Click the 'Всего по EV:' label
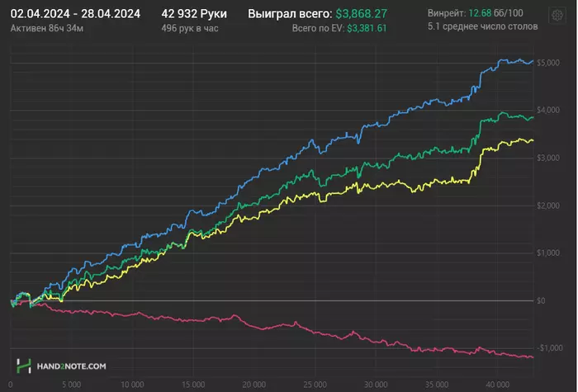 pos(318,28)
